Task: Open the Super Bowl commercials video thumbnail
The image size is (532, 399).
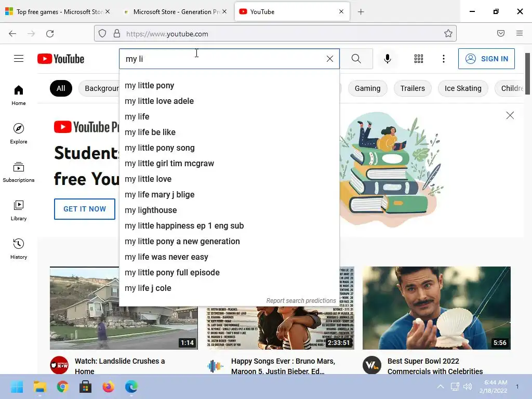Action: click(x=436, y=308)
